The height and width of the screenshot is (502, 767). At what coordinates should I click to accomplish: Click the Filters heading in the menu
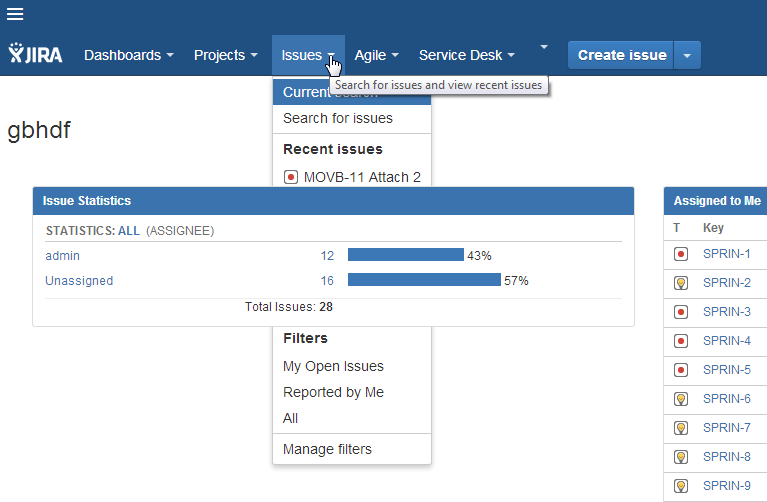click(x=305, y=338)
